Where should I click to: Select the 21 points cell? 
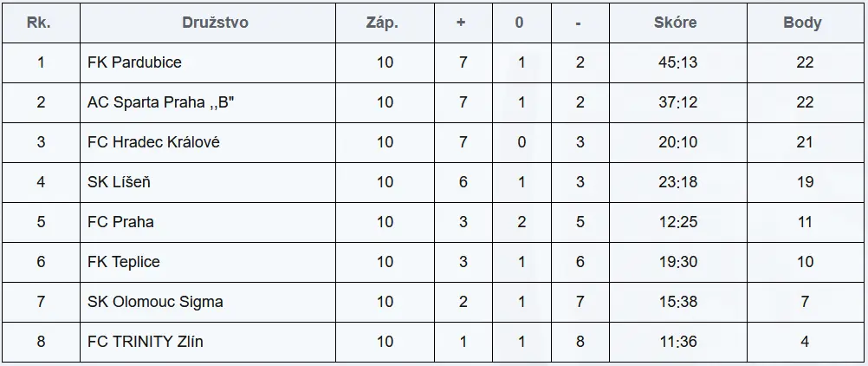(805, 142)
